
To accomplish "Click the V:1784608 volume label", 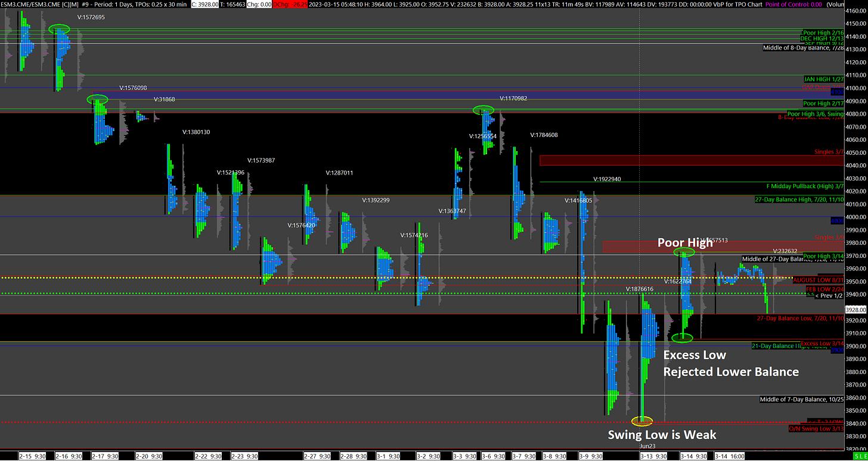I will 544,135.
